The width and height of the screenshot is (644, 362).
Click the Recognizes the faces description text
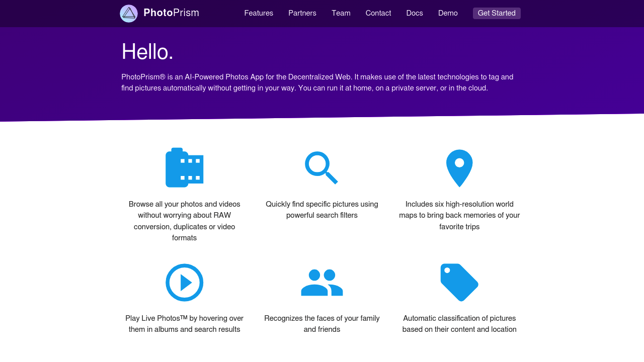point(322,324)
